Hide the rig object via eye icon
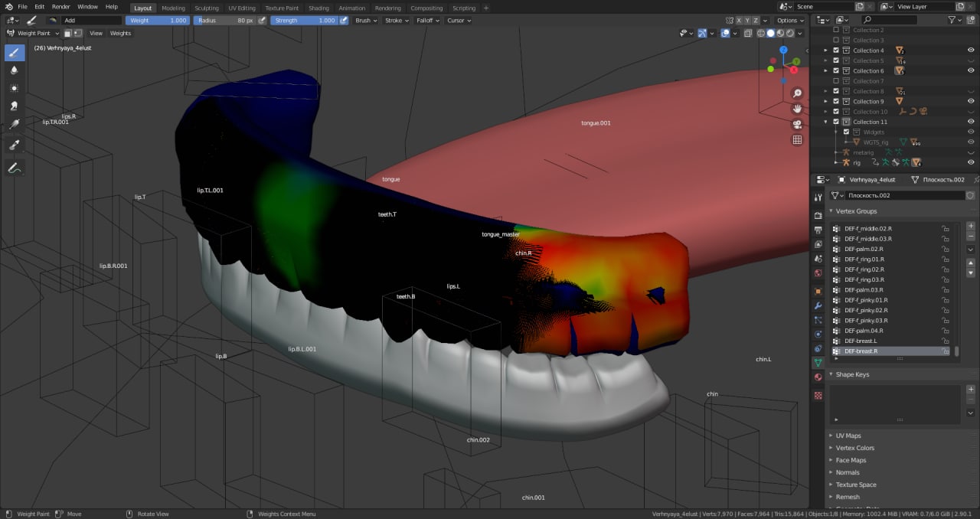 click(x=971, y=162)
